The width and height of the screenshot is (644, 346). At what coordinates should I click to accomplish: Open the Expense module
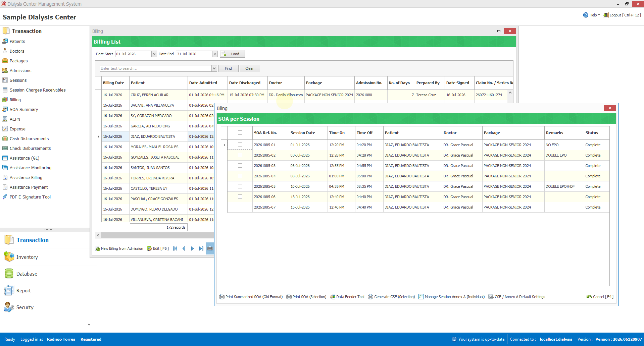[17, 129]
